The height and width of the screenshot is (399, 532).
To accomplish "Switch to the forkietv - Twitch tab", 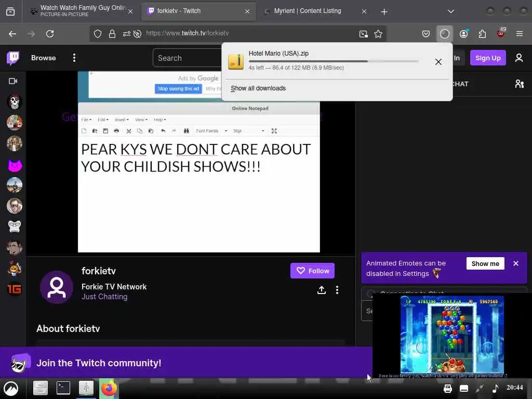I will coord(198,11).
